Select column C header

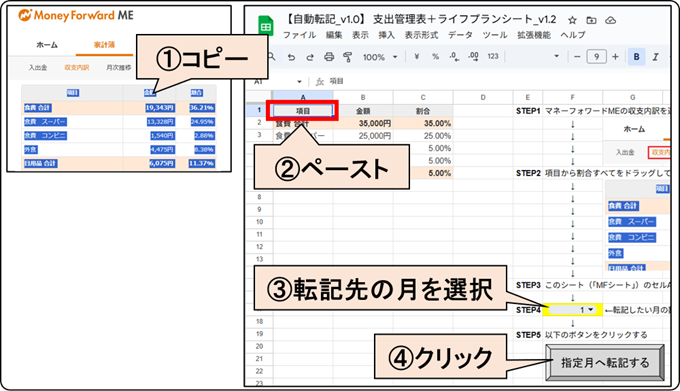click(423, 98)
